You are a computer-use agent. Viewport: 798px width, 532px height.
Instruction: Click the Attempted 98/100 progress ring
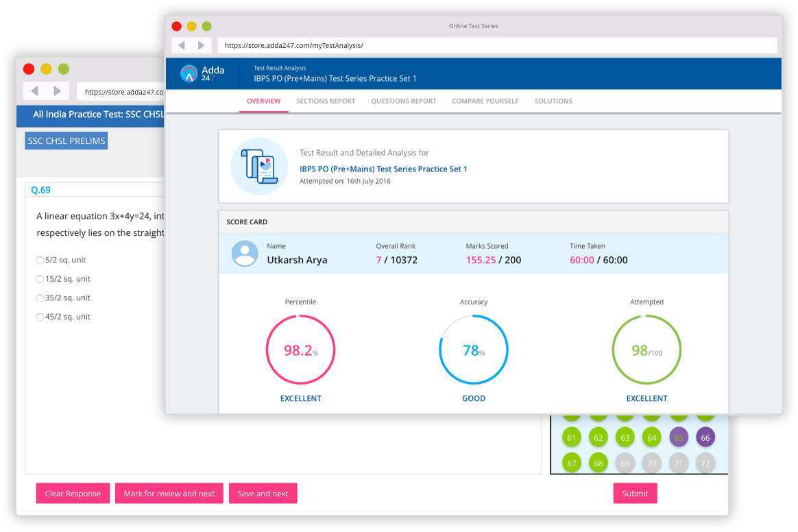(646, 350)
